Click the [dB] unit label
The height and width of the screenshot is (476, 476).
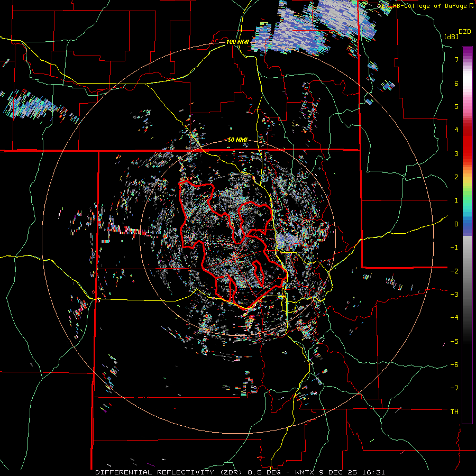point(452,37)
